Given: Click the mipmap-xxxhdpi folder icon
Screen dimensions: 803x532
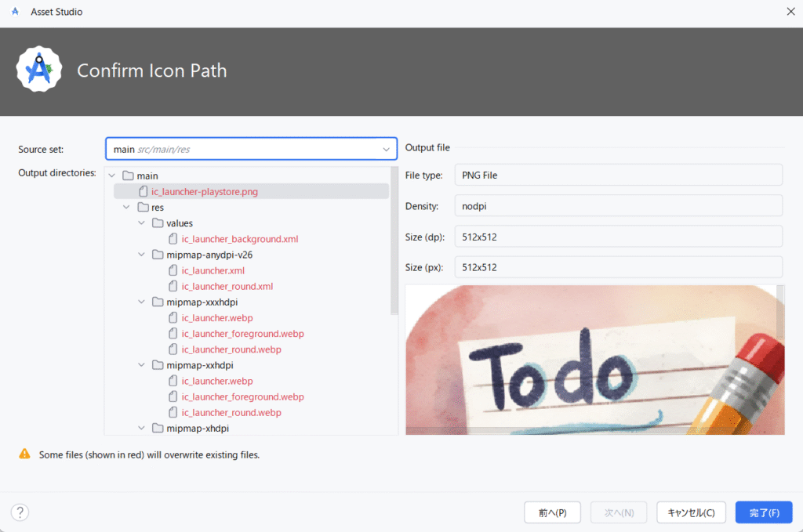Looking at the screenshot, I should [x=158, y=302].
